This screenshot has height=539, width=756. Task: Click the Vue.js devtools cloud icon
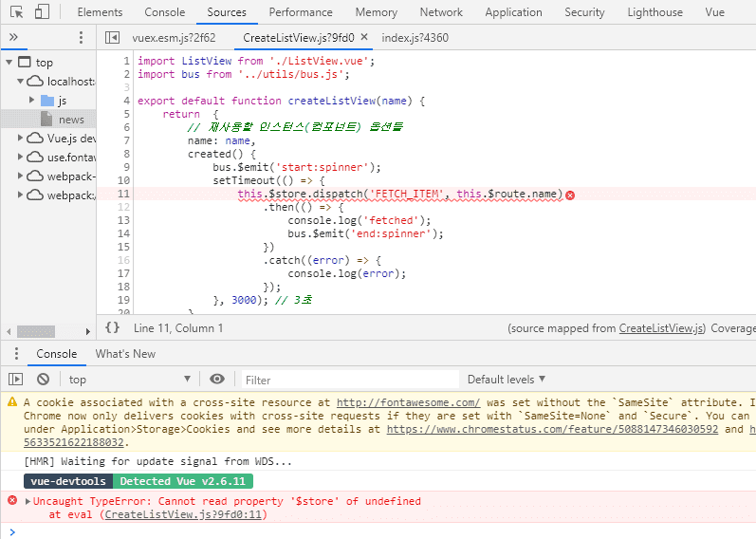(x=35, y=138)
